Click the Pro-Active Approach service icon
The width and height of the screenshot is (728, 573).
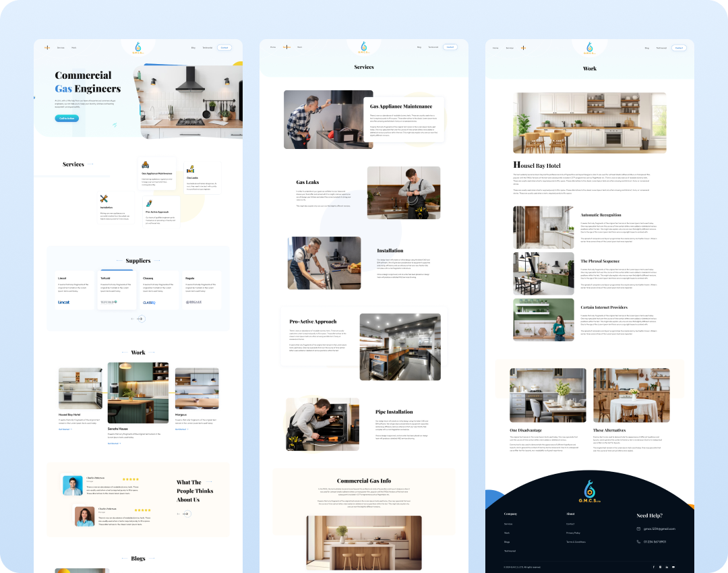[148, 203]
